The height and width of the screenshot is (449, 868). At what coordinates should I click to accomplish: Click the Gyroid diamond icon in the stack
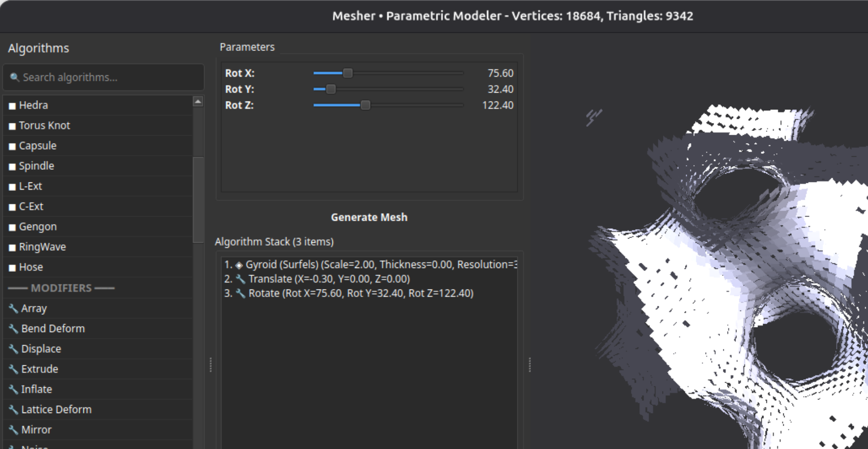click(238, 265)
